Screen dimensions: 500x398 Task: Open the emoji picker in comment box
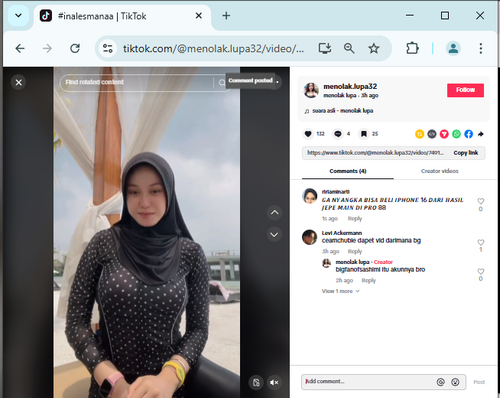(455, 382)
